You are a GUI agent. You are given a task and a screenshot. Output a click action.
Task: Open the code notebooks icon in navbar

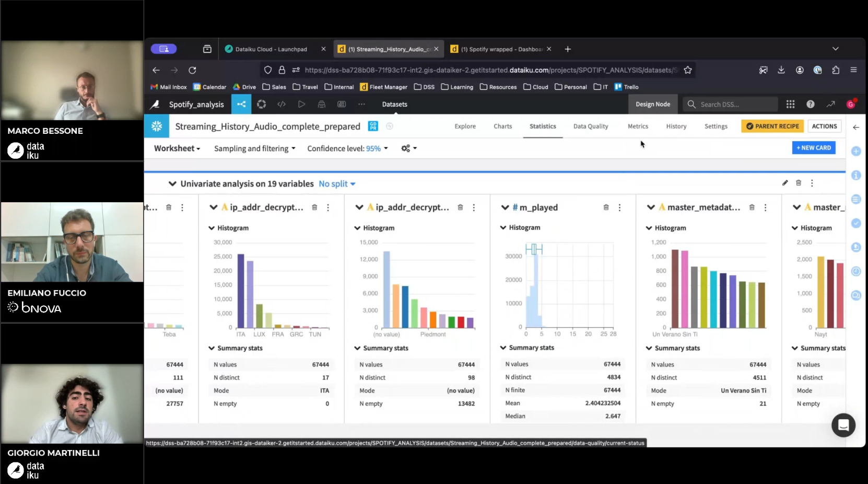coord(281,104)
